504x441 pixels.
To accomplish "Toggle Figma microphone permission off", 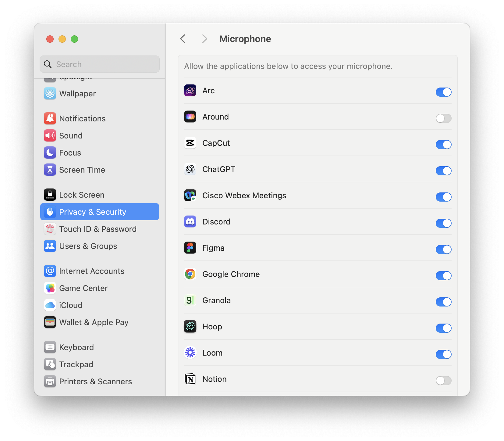I will pyautogui.click(x=443, y=249).
